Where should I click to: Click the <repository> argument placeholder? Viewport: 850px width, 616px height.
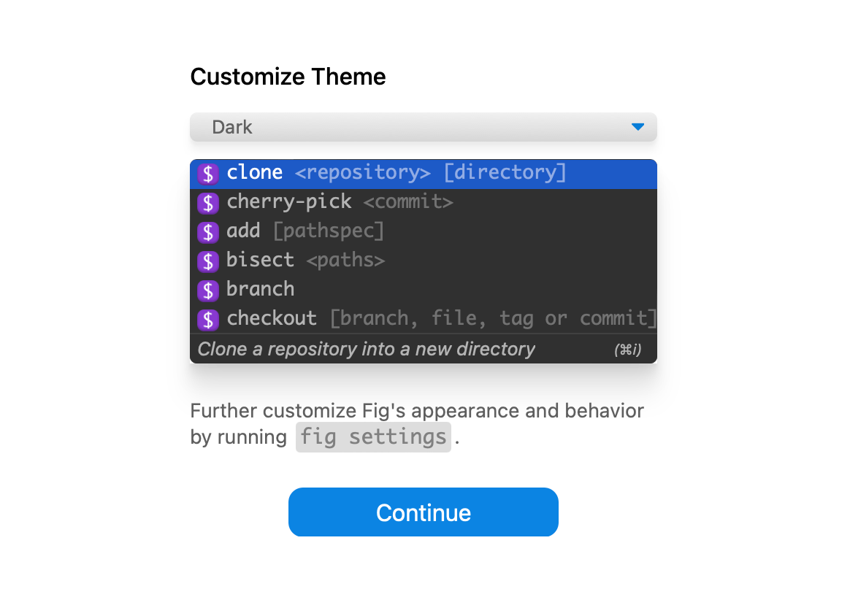[x=363, y=173]
